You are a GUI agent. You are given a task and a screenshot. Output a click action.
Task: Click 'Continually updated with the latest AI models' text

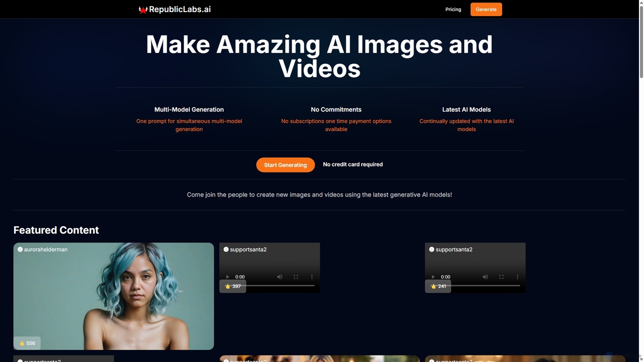[466, 125]
